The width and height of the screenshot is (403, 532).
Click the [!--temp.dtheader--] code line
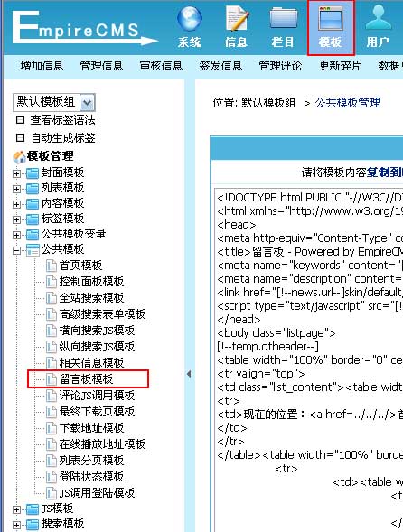coord(267,347)
